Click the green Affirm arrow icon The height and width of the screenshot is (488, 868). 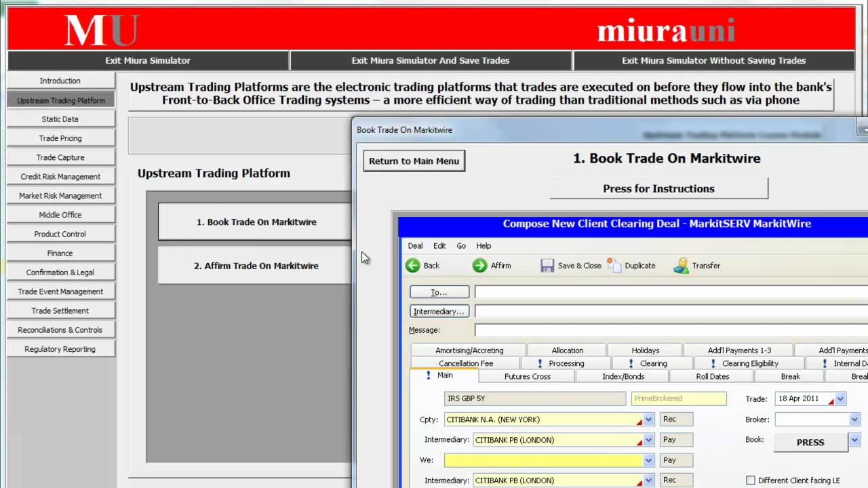pos(479,266)
